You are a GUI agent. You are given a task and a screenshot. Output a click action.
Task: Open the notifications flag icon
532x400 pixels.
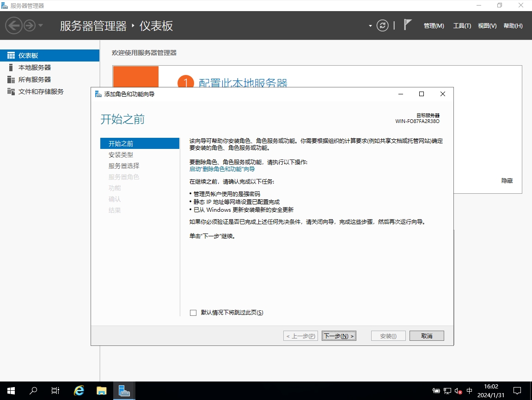click(407, 25)
